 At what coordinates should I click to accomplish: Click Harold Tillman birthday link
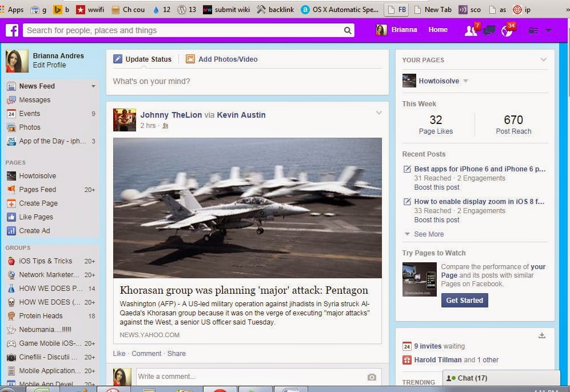[x=438, y=360]
